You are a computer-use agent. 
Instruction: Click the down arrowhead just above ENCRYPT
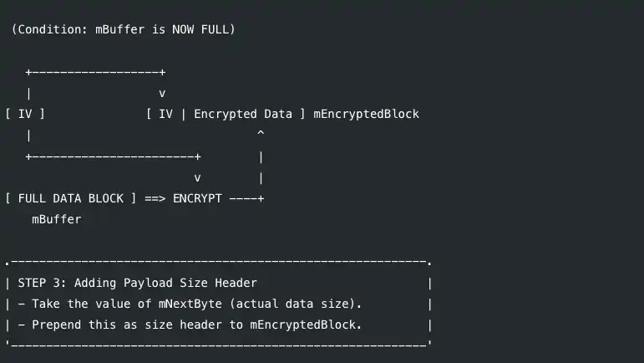[198, 177]
